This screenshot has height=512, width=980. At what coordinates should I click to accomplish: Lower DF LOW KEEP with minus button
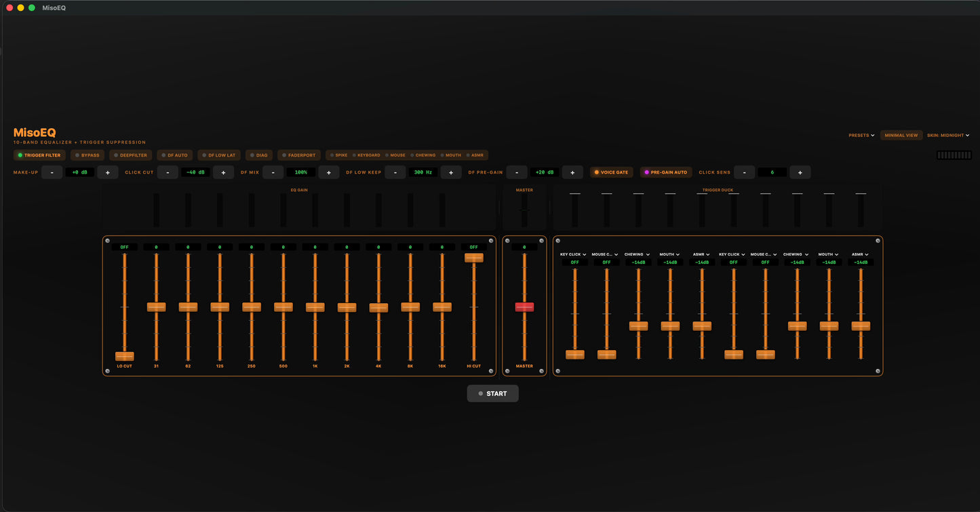tap(395, 172)
